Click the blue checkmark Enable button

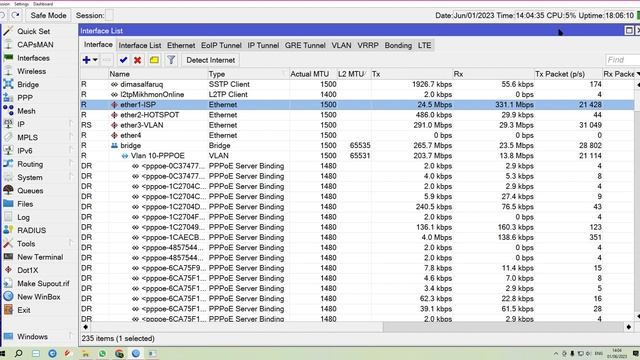pos(123,60)
